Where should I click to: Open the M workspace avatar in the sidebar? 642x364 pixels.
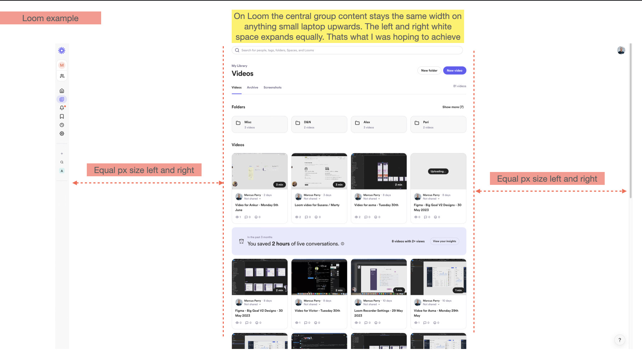point(62,65)
